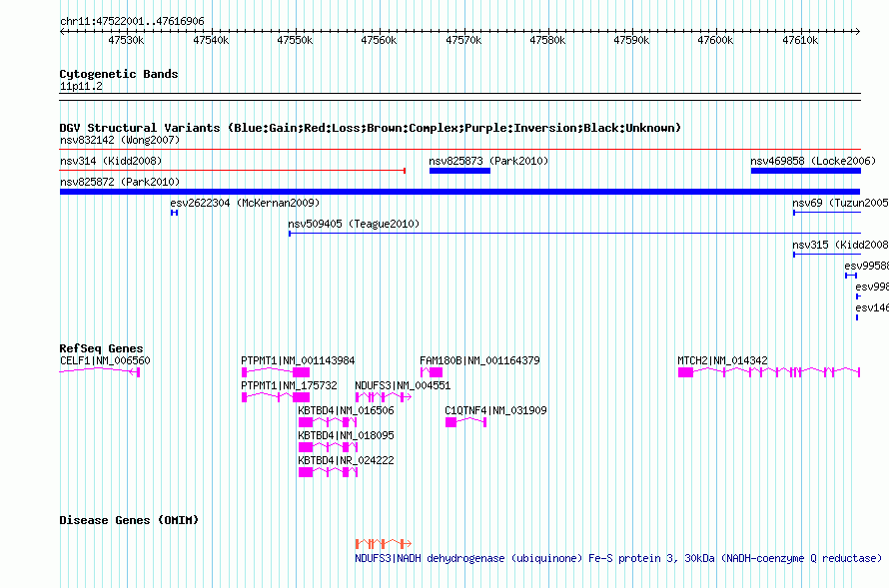Image resolution: width=889 pixels, height=588 pixels.
Task: Click the nsv825873 (Park2010) blue gain bar
Action: [x=459, y=171]
